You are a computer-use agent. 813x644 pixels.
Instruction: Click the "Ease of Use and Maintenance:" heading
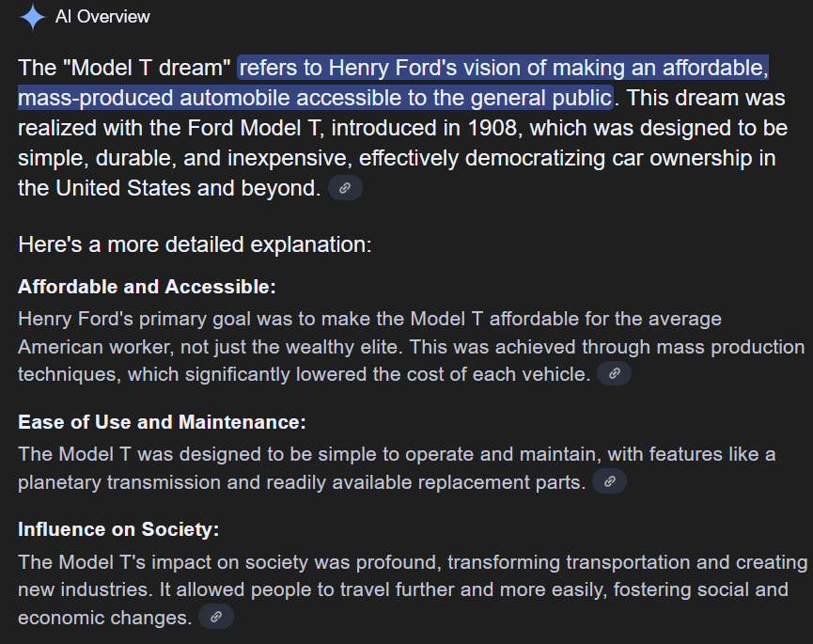click(162, 422)
